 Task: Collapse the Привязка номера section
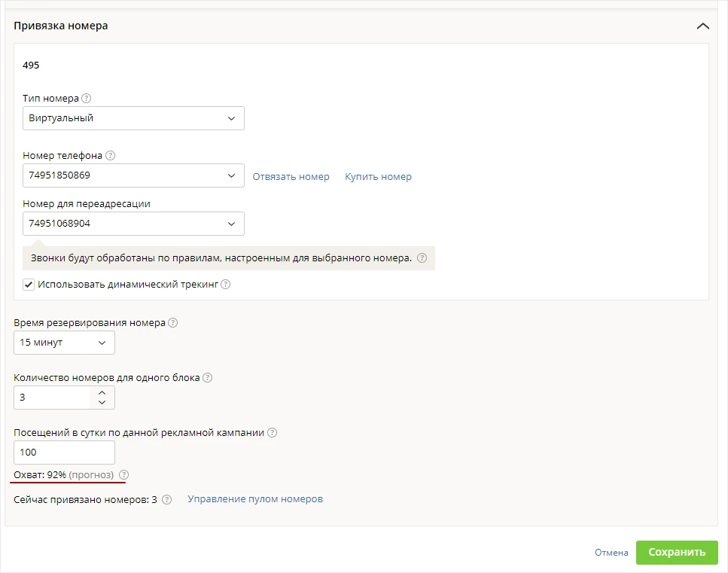[703, 26]
